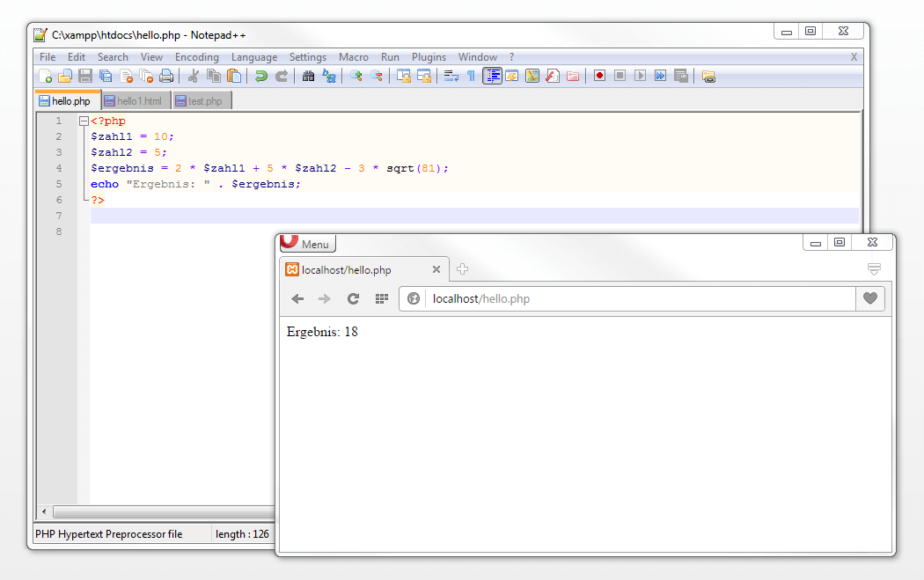The height and width of the screenshot is (580, 924).
Task: Reload the localhost/hello.php page
Action: pyautogui.click(x=353, y=299)
